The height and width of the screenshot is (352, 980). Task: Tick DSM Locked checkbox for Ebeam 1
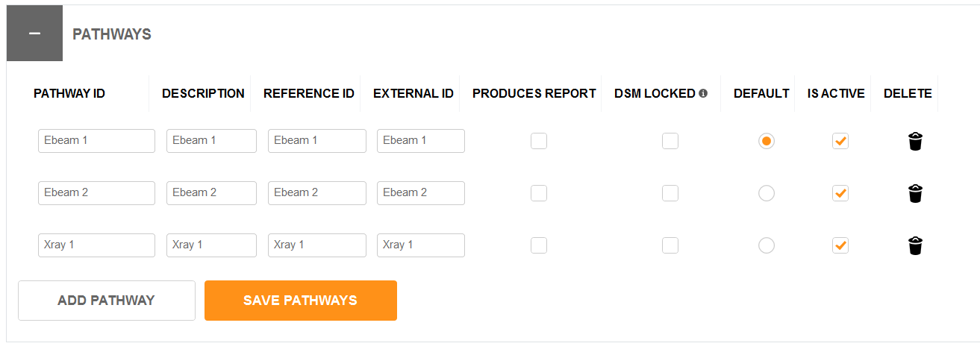[670, 141]
